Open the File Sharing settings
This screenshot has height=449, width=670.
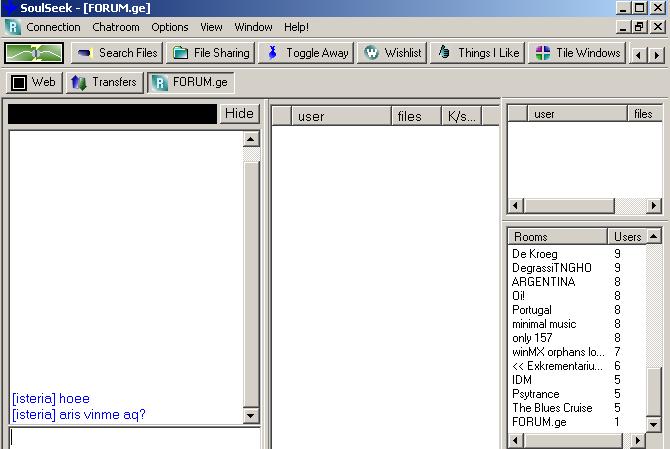coord(211,53)
